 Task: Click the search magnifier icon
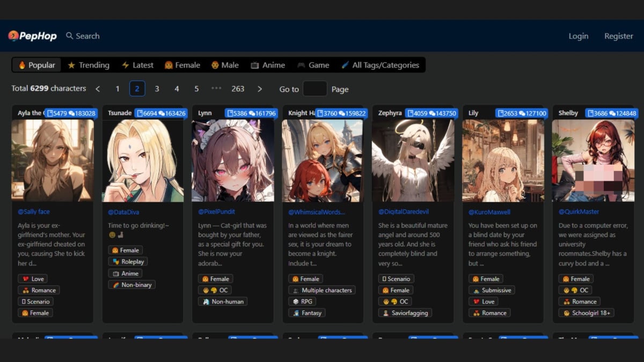pos(69,36)
